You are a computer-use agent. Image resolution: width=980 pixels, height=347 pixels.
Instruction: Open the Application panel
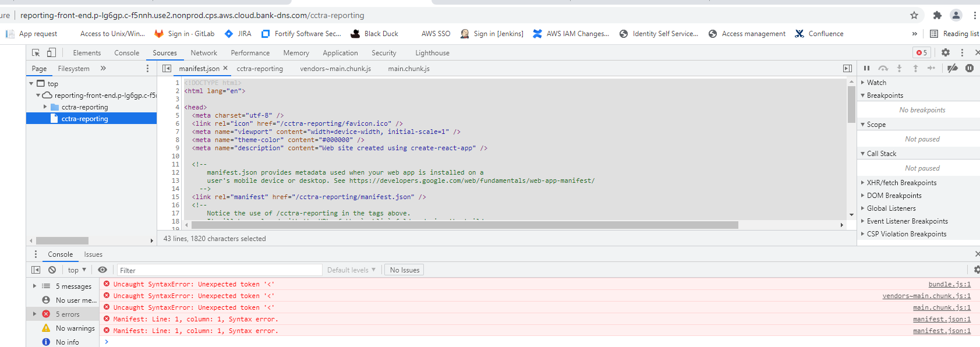(x=340, y=53)
